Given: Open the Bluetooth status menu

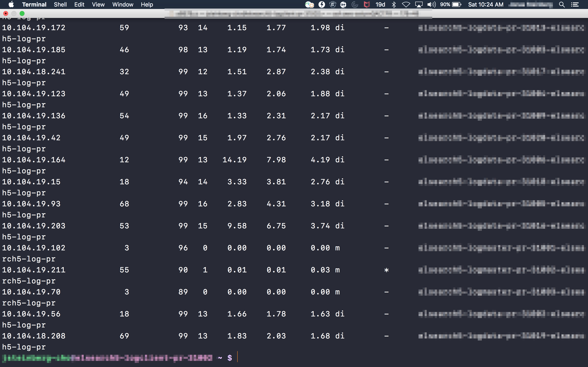Looking at the screenshot, I should point(394,4).
